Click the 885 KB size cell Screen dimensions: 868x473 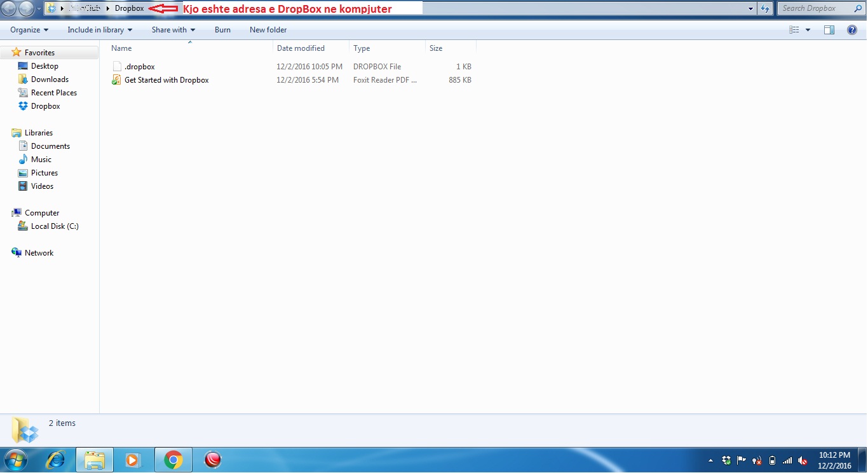pyautogui.click(x=459, y=80)
